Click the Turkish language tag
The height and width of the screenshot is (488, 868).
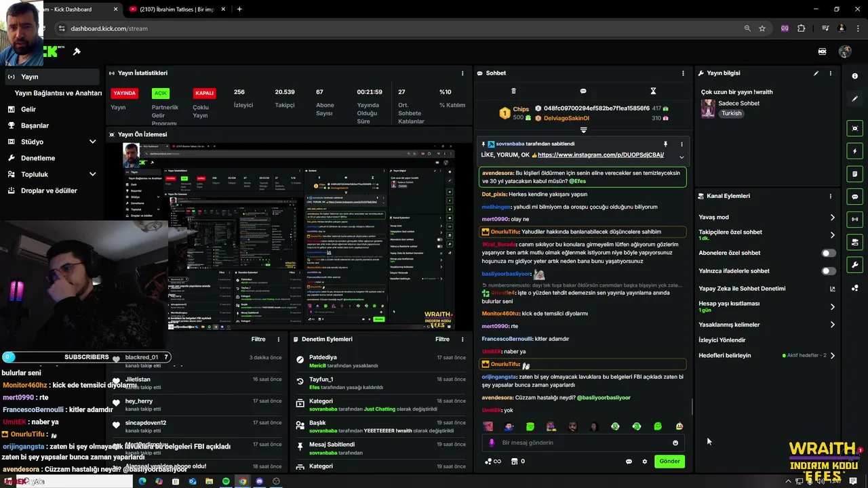732,113
